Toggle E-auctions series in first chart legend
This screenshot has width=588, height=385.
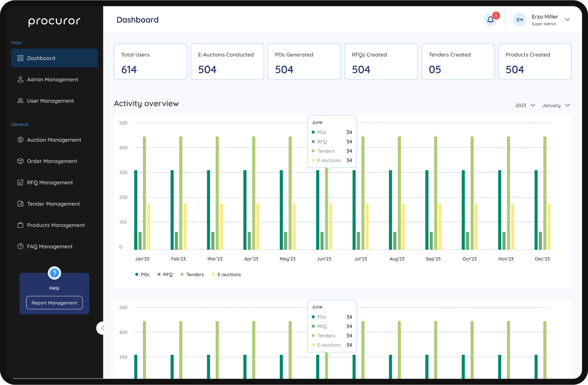point(226,275)
